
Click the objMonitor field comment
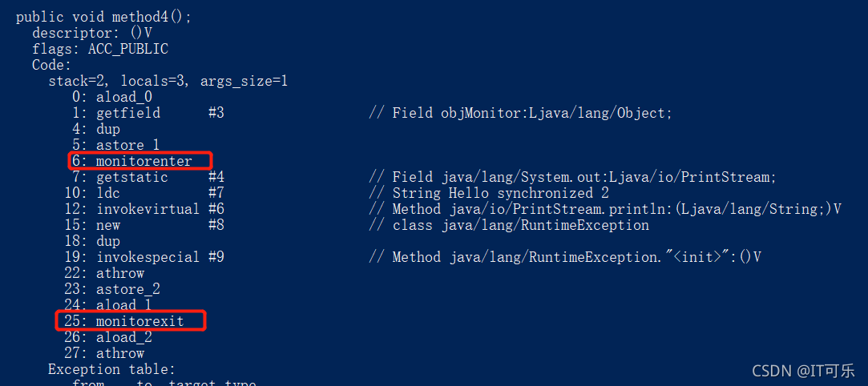[x=520, y=114]
